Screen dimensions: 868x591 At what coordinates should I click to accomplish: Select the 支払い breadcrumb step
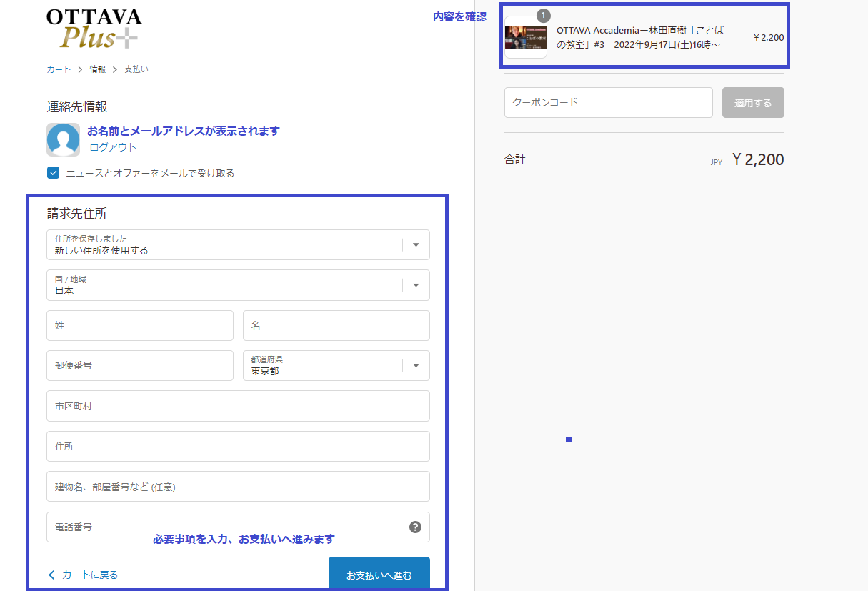click(136, 69)
